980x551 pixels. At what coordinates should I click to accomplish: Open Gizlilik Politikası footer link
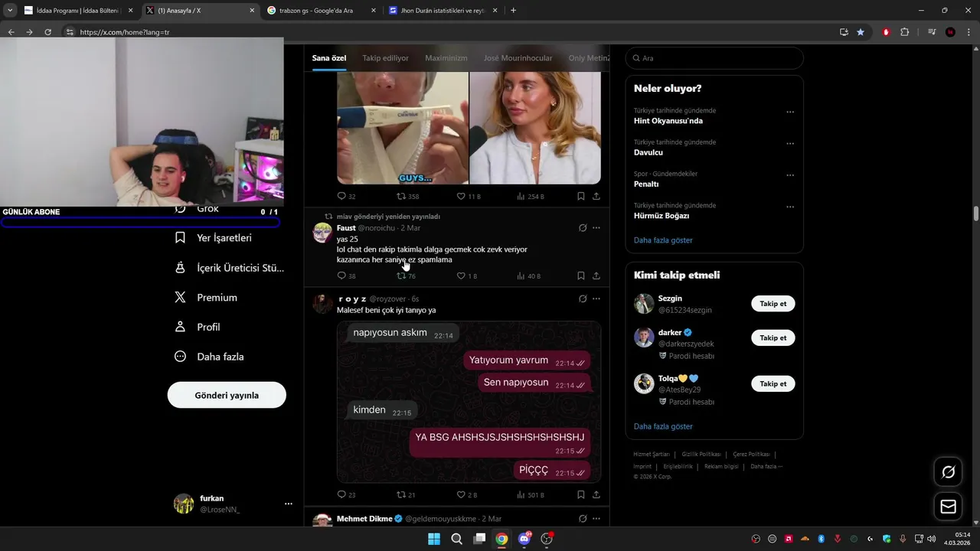(x=701, y=454)
